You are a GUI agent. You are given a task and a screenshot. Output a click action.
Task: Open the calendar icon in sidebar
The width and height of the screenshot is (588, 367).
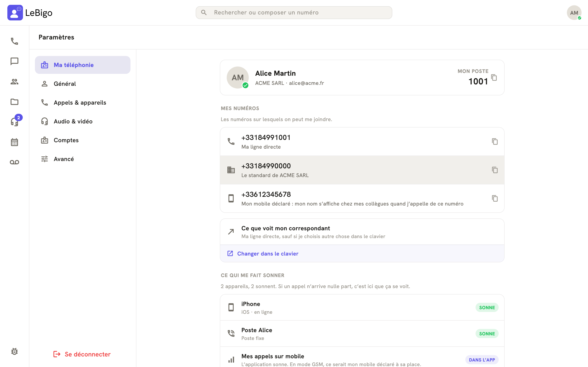[x=14, y=142]
